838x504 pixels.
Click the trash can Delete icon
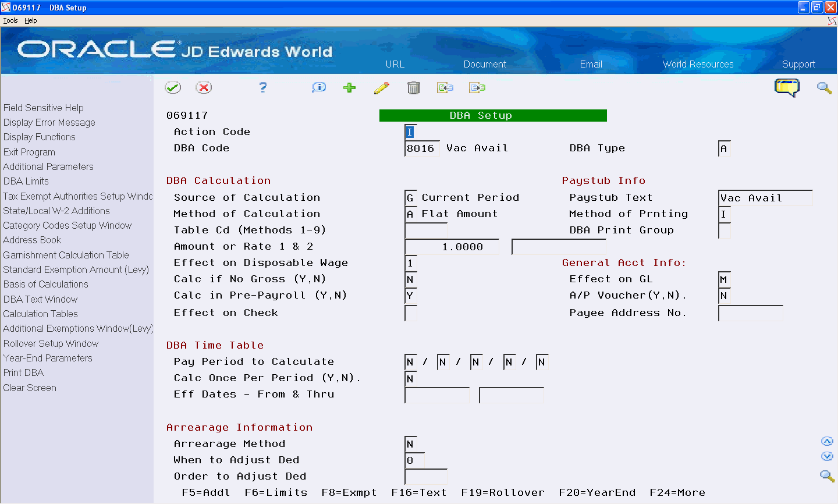414,87
